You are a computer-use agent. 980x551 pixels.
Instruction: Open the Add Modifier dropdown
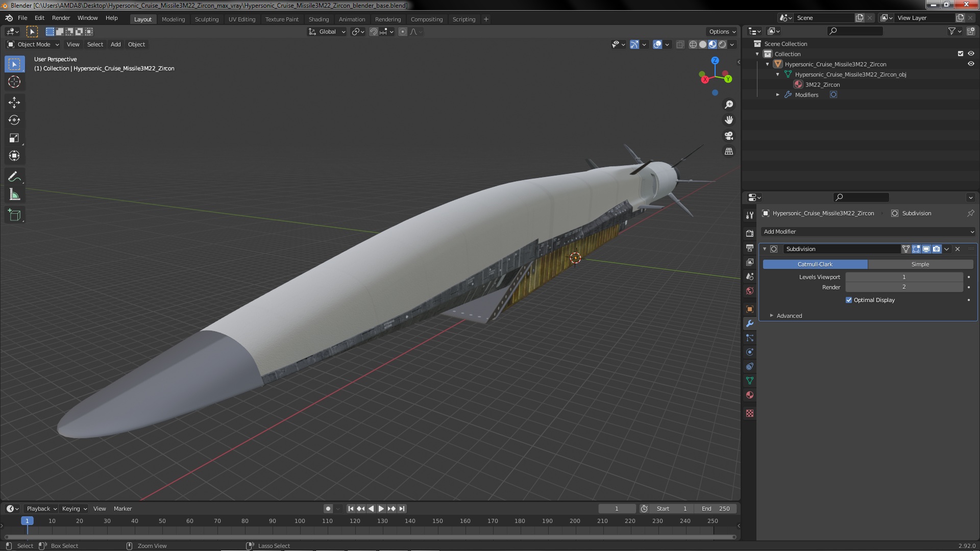[x=868, y=232]
